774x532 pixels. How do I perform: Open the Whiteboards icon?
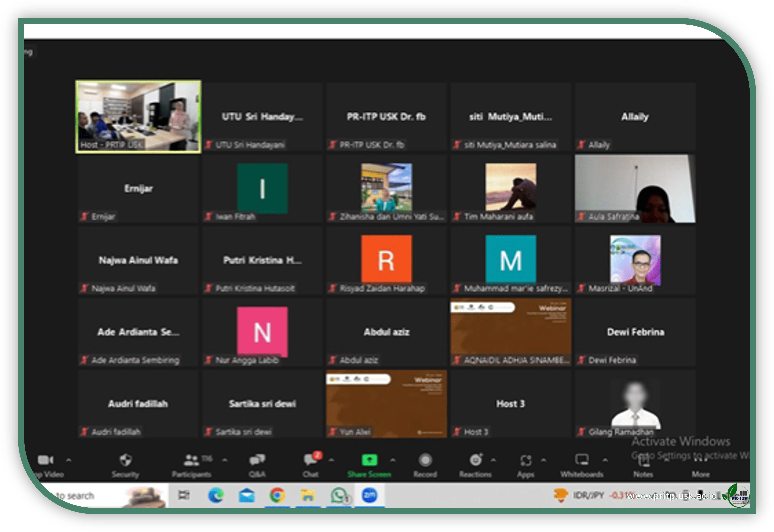pyautogui.click(x=582, y=460)
